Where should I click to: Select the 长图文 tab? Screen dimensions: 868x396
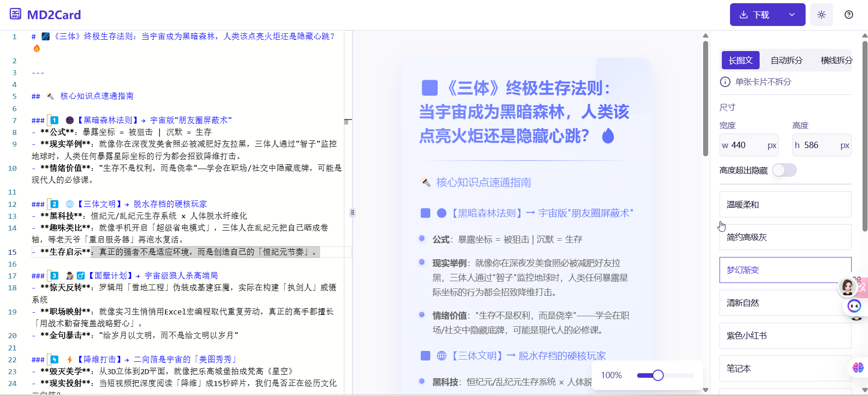coord(740,60)
